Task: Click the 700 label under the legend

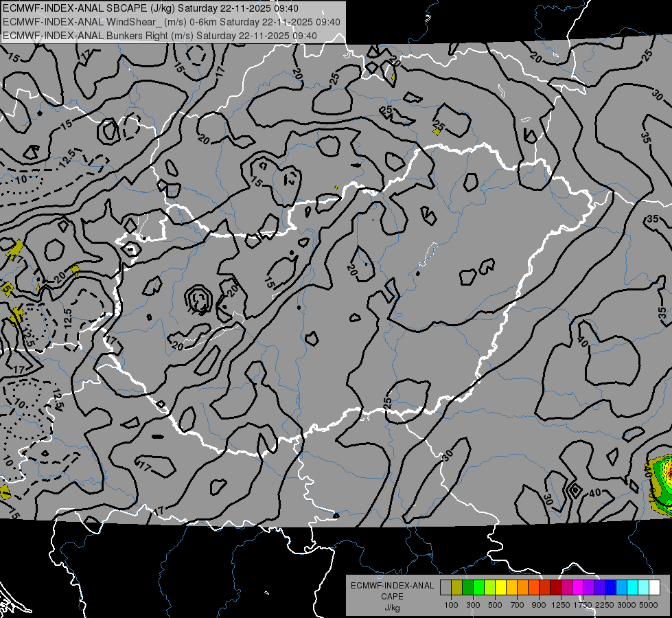Action: click(x=518, y=605)
